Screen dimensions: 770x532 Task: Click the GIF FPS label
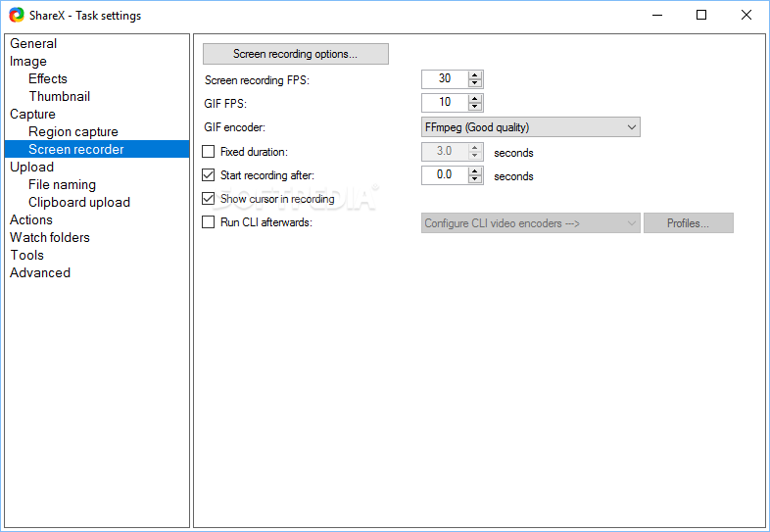point(225,104)
